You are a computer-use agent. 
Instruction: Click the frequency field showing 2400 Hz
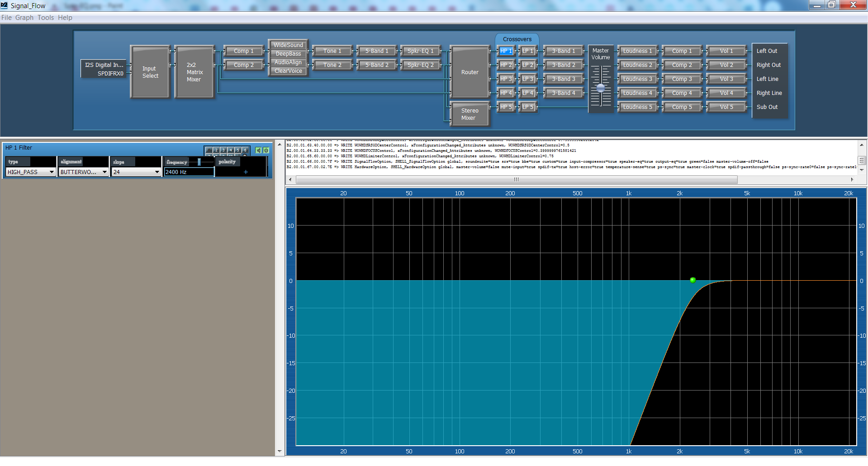point(188,172)
